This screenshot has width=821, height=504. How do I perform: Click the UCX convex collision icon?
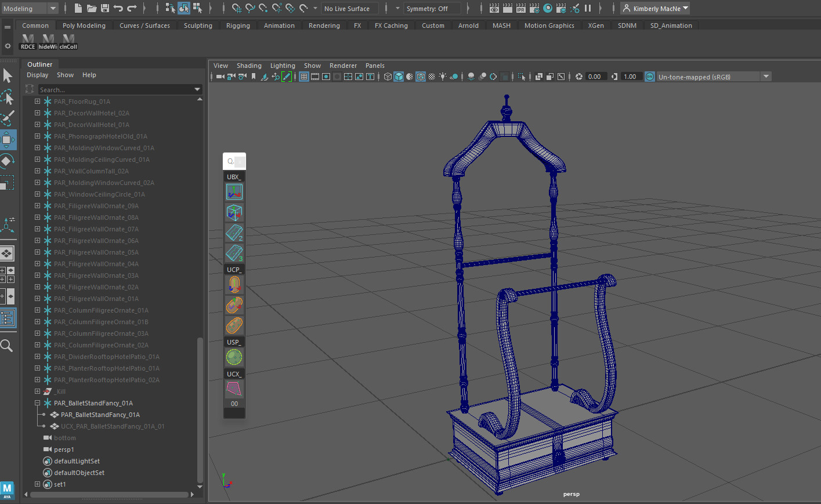(x=234, y=389)
